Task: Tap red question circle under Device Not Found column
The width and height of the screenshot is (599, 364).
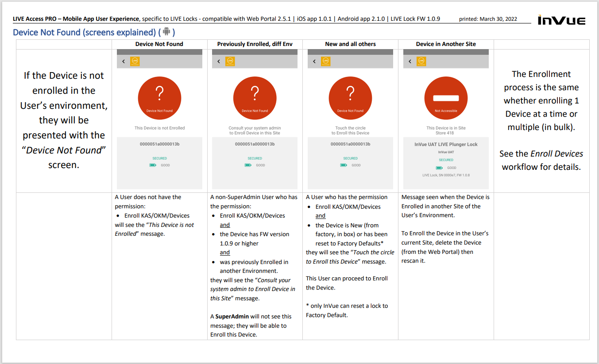Action: [x=159, y=98]
